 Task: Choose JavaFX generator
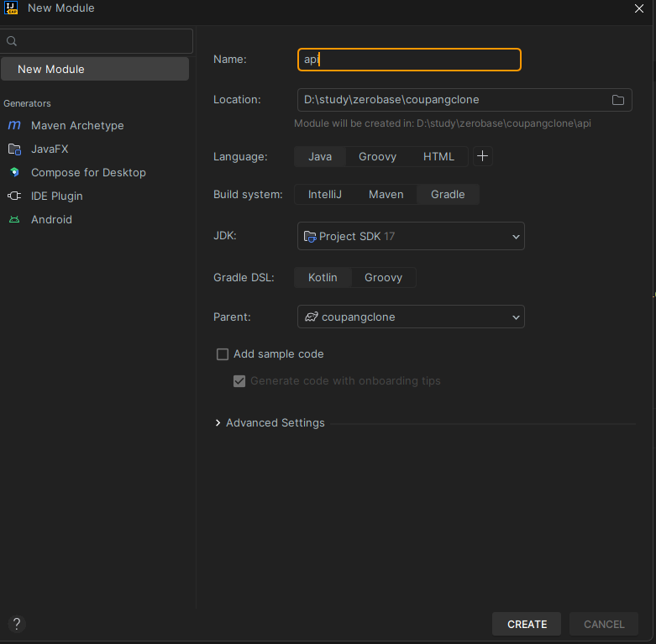tap(50, 149)
